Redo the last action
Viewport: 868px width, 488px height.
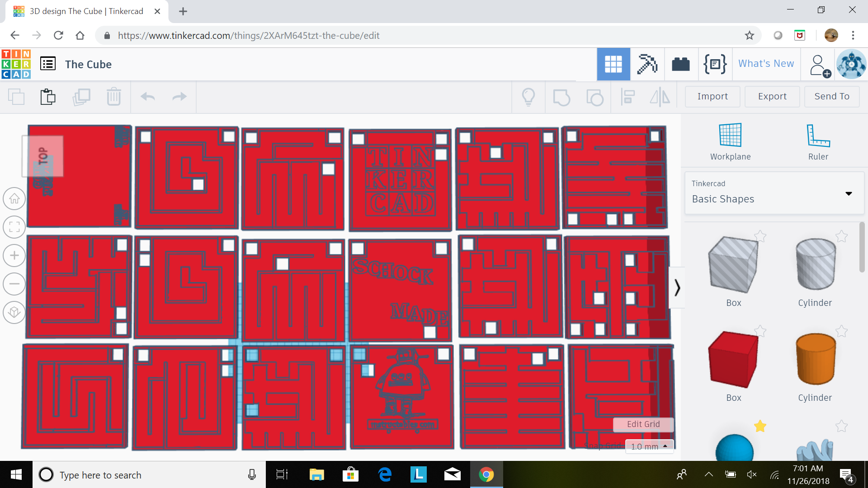(x=179, y=97)
